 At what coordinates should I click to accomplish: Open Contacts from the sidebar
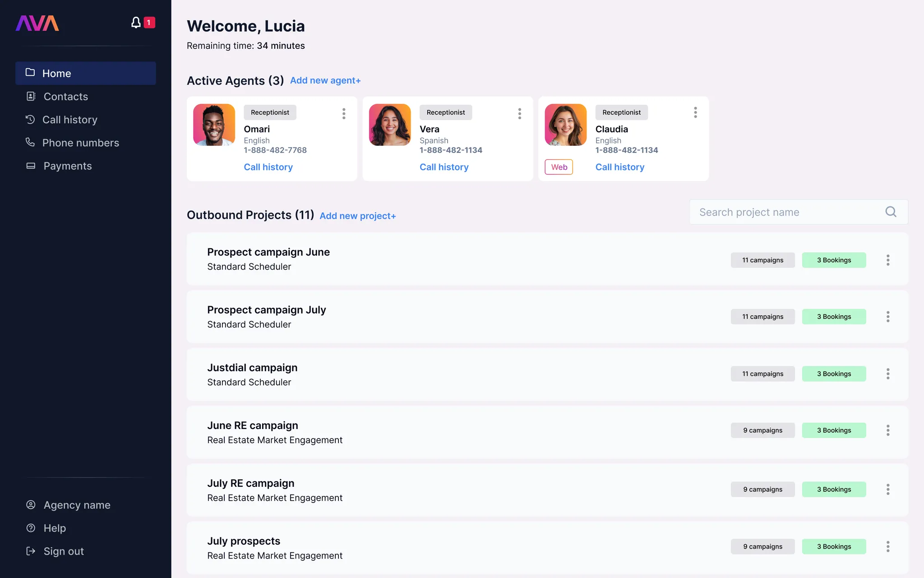tap(66, 97)
